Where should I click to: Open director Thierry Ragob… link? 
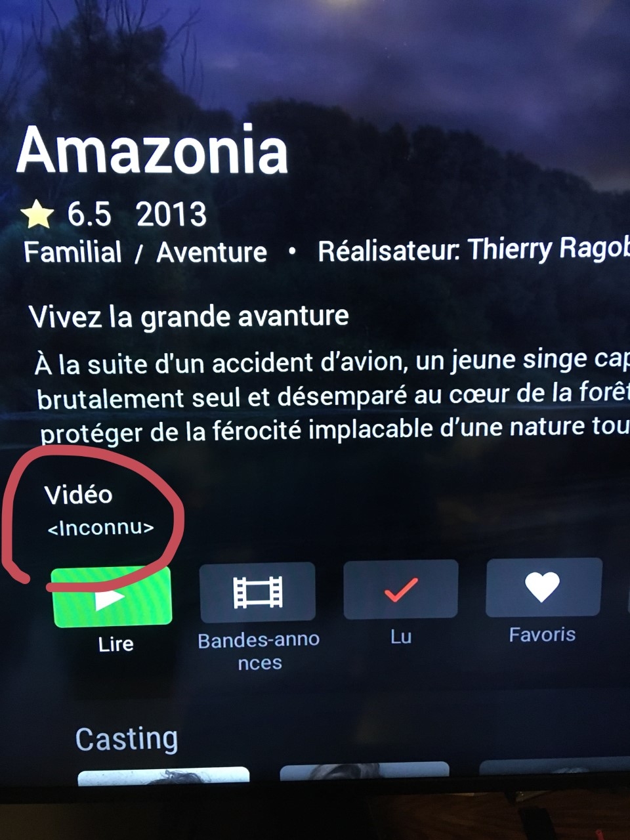pos(474,250)
